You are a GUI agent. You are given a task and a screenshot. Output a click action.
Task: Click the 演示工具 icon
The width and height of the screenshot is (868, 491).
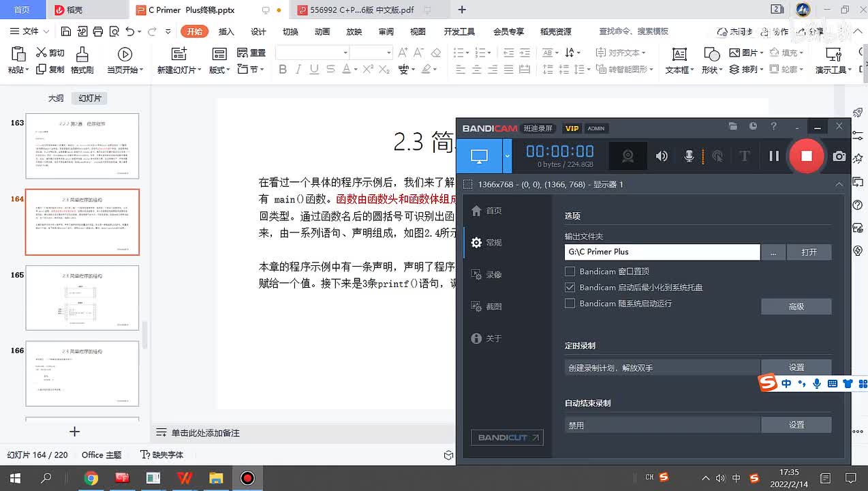click(x=833, y=55)
